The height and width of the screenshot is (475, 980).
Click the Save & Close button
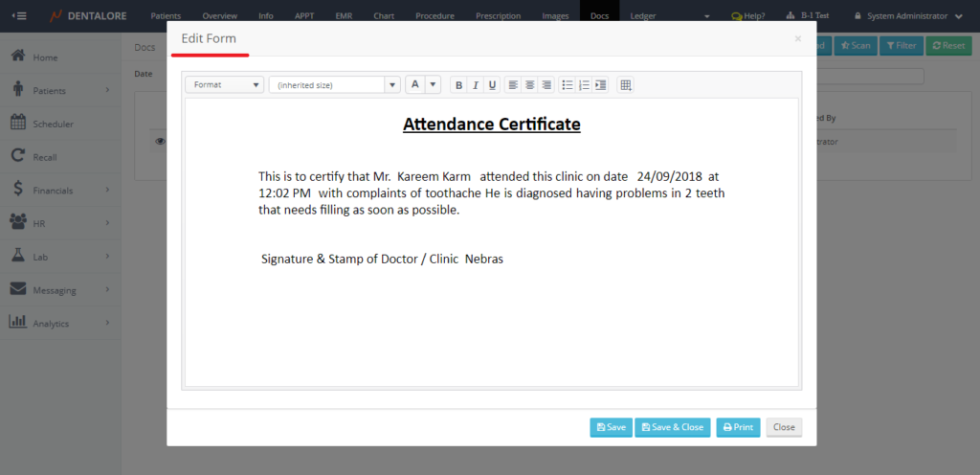pyautogui.click(x=673, y=427)
